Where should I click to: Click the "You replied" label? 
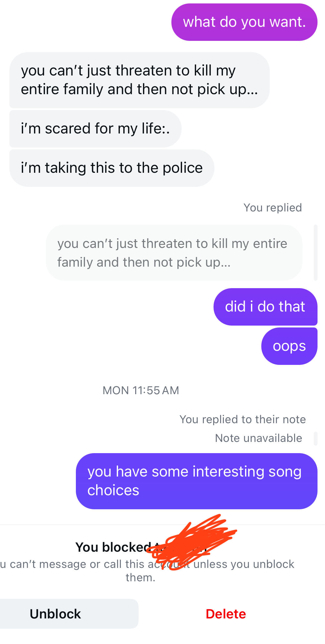pyautogui.click(x=272, y=208)
